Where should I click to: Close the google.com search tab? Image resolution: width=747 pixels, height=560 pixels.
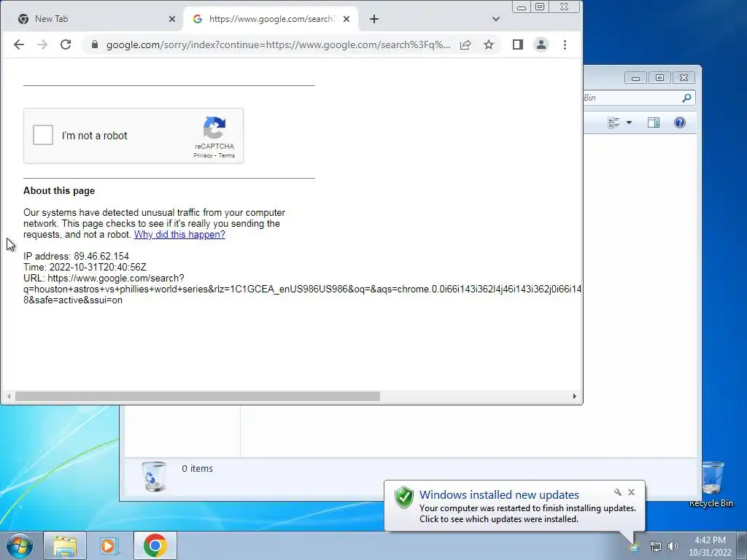(347, 19)
